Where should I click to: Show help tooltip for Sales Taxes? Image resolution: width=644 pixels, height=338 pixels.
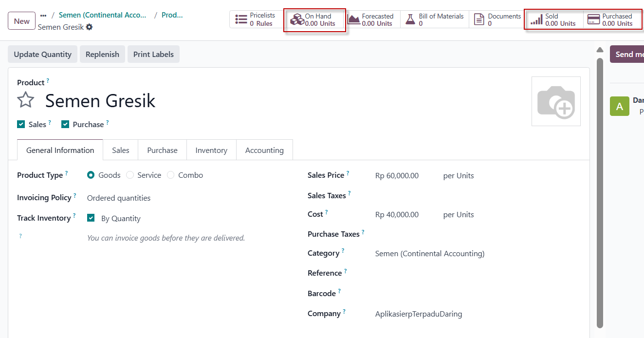(x=349, y=193)
